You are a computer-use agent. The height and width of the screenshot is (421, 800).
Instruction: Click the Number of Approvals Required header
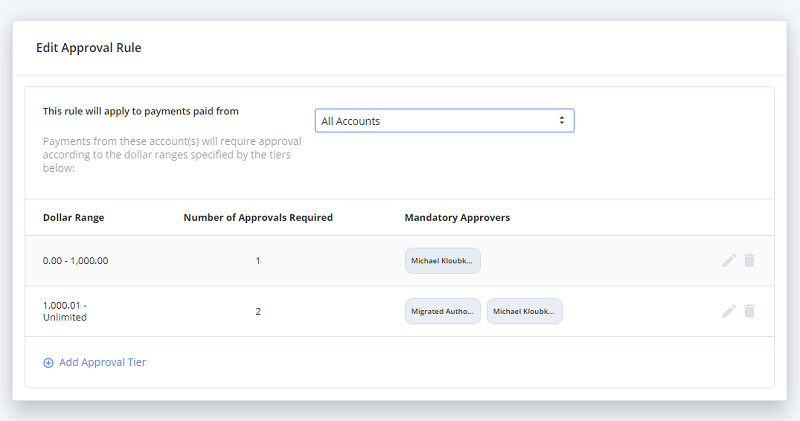click(x=258, y=217)
